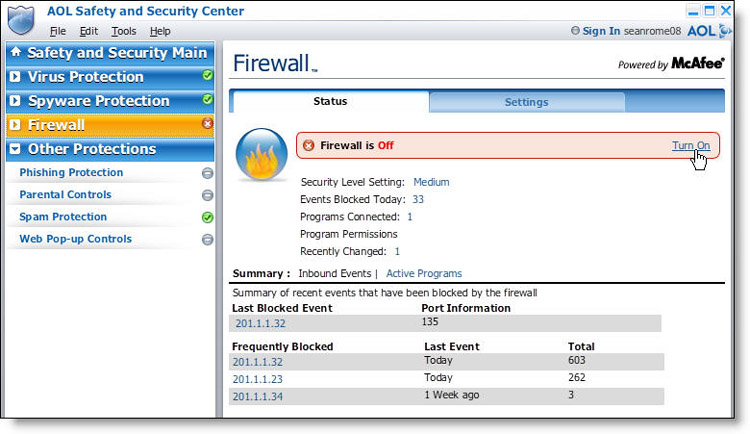Click the red X icon in the Firewall is Off banner
This screenshot has width=750, height=434.
coord(309,145)
